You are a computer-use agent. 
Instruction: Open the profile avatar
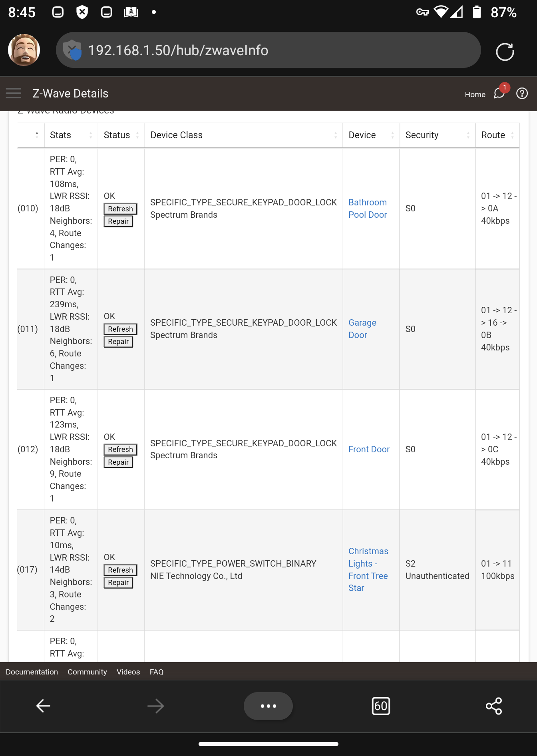click(24, 50)
